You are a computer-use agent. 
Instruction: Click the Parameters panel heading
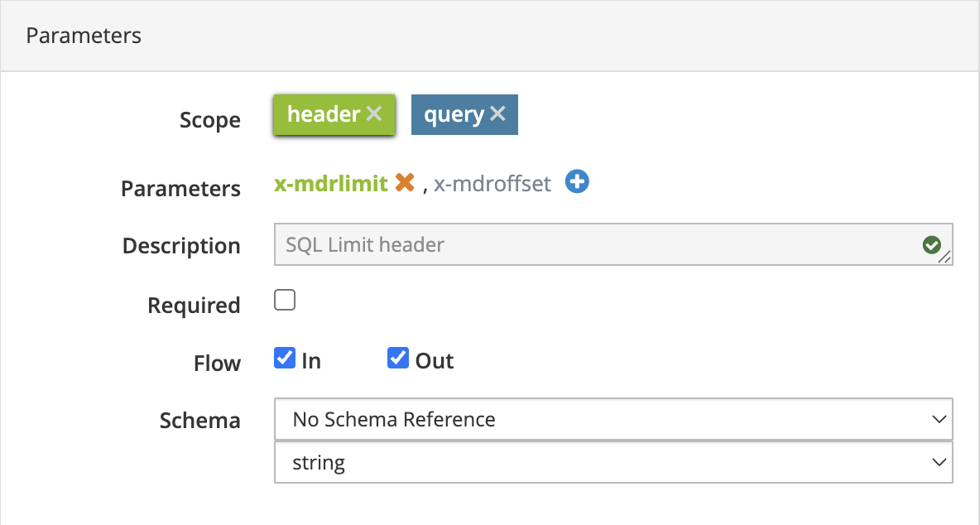pos(84,36)
